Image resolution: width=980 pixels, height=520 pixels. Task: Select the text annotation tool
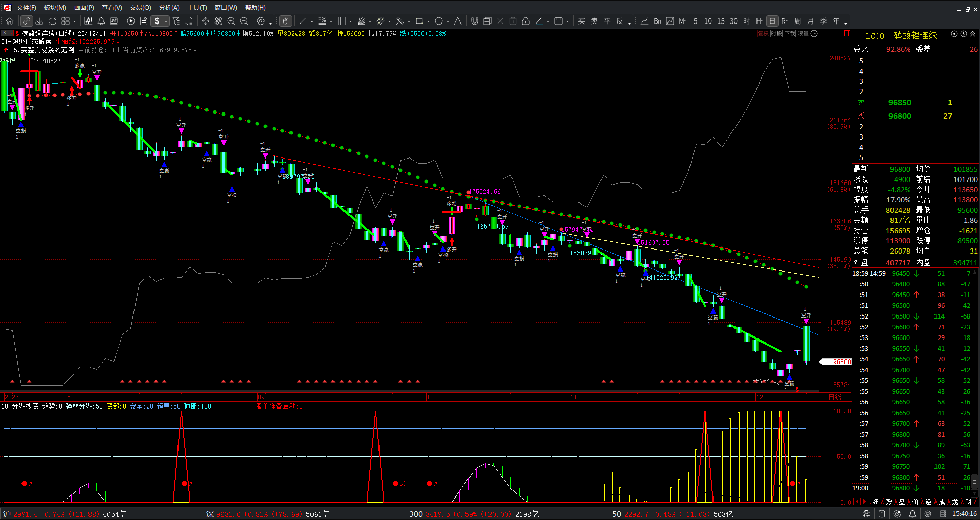[458, 21]
